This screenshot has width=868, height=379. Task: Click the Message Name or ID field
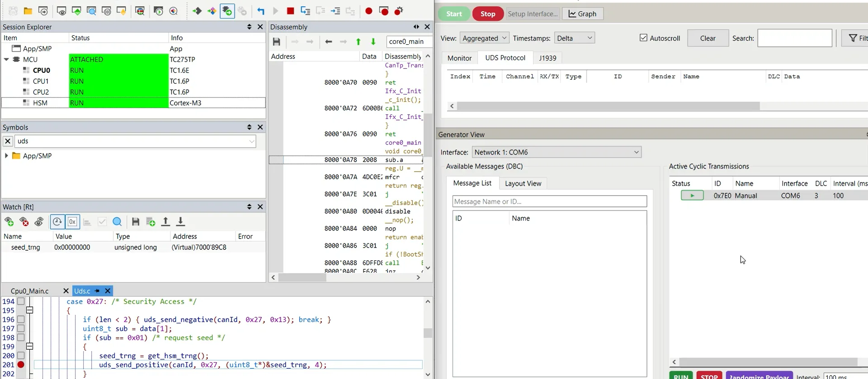click(550, 201)
